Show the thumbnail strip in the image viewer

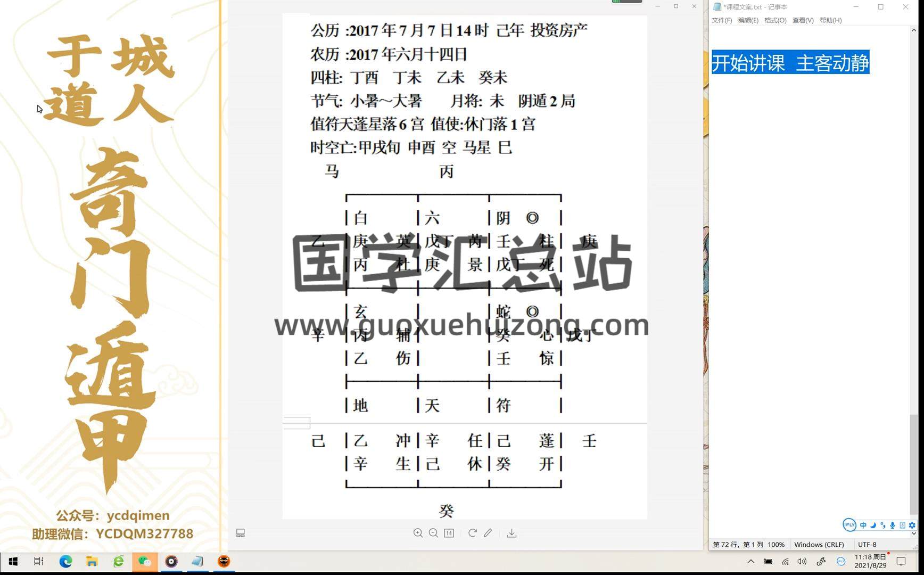point(241,533)
